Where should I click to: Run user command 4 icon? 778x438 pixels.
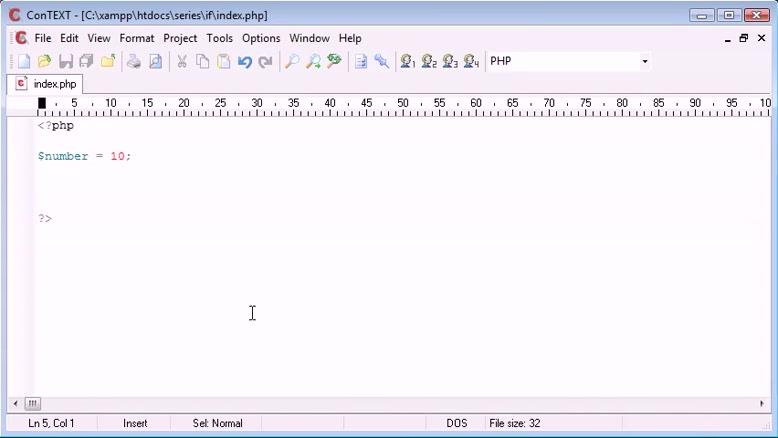click(x=471, y=62)
